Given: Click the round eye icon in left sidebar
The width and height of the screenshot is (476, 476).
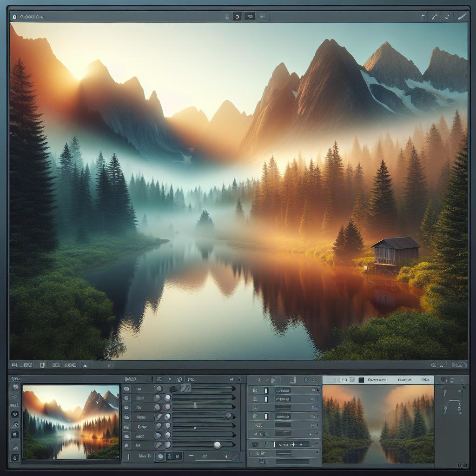Looking at the screenshot, I should [15, 414].
